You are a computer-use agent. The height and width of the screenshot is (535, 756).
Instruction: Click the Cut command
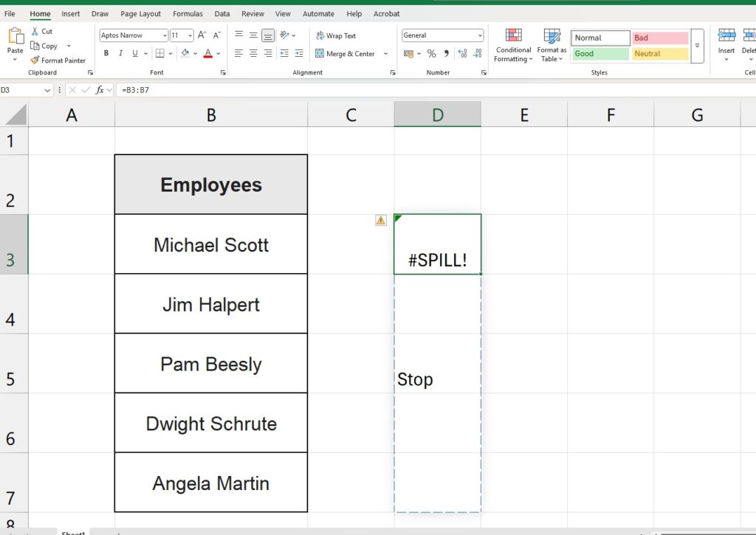point(42,32)
